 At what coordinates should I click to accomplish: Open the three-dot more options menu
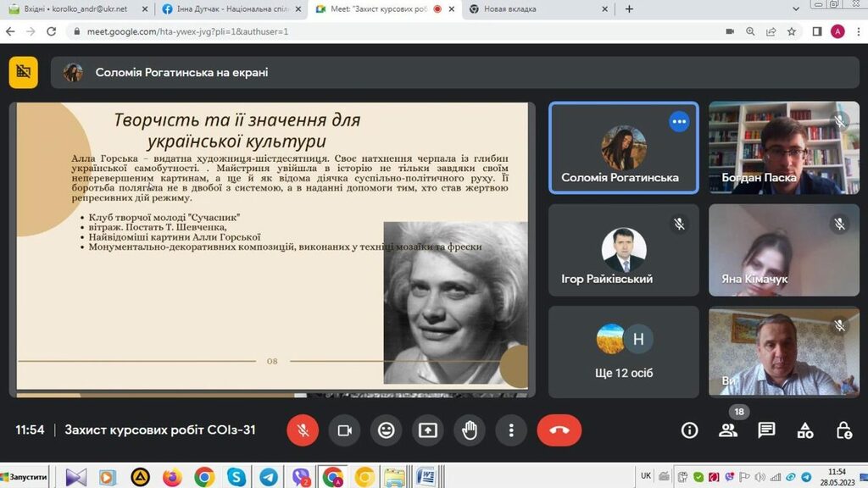511,430
